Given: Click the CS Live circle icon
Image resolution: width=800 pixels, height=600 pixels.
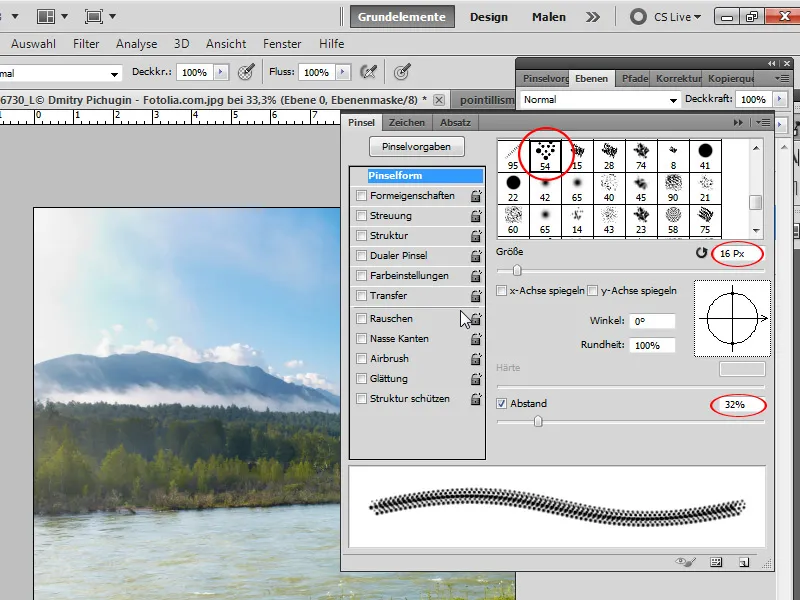Looking at the screenshot, I should click(x=638, y=17).
